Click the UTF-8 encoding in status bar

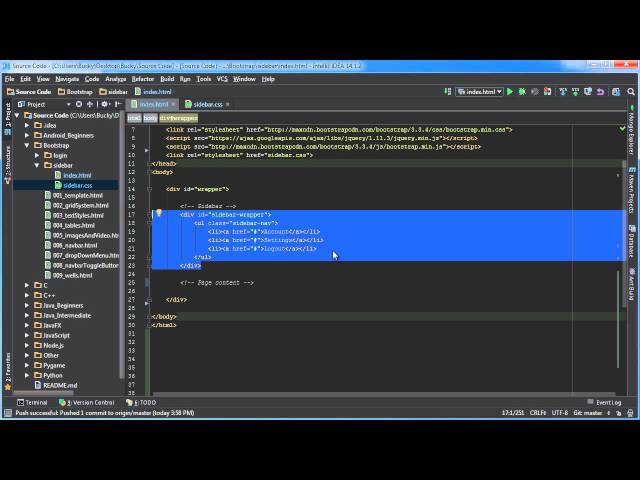coord(560,413)
